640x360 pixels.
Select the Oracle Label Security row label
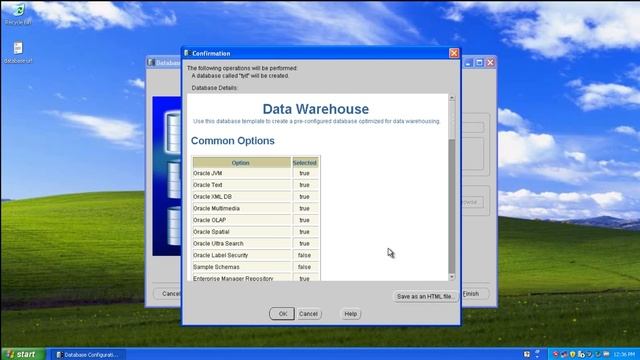[220, 255]
